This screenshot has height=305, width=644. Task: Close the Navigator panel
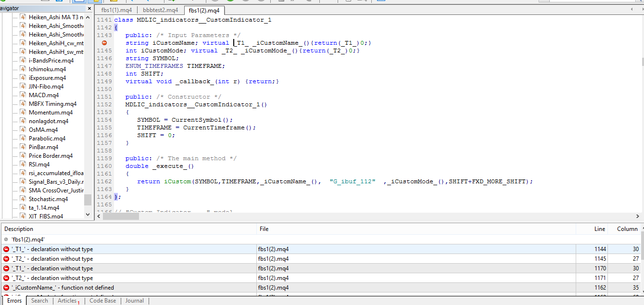point(89,9)
